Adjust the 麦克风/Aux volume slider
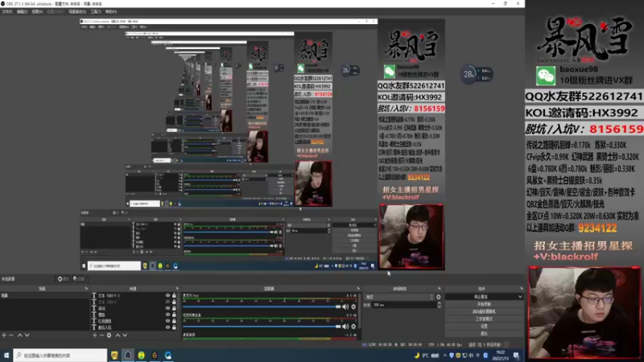Viewport: 644px width, 362px height. [x=262, y=306]
